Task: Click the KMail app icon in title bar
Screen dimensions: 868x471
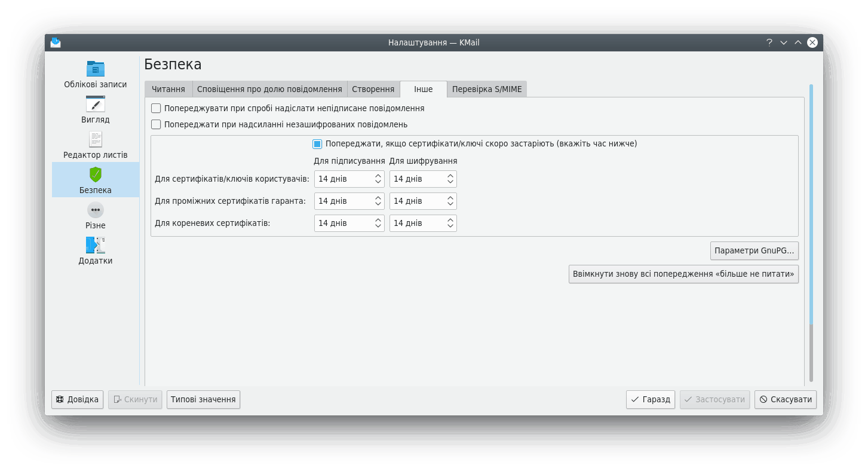Action: pos(56,42)
